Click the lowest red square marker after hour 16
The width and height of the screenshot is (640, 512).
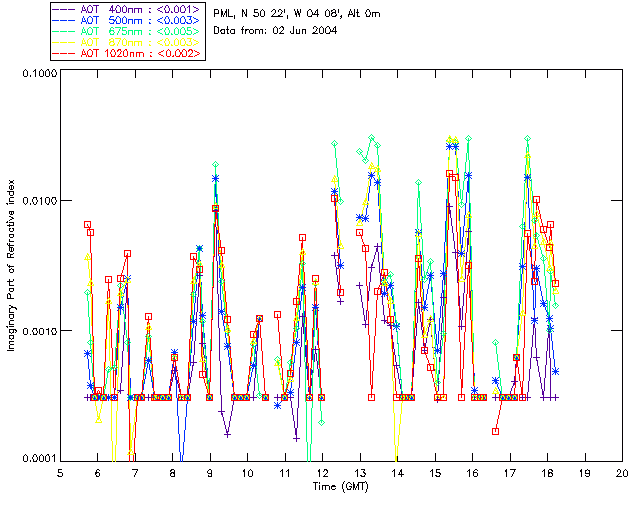click(x=495, y=431)
